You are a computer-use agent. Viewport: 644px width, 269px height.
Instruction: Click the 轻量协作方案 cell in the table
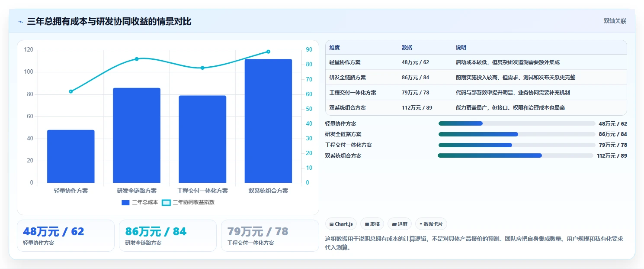click(345, 62)
